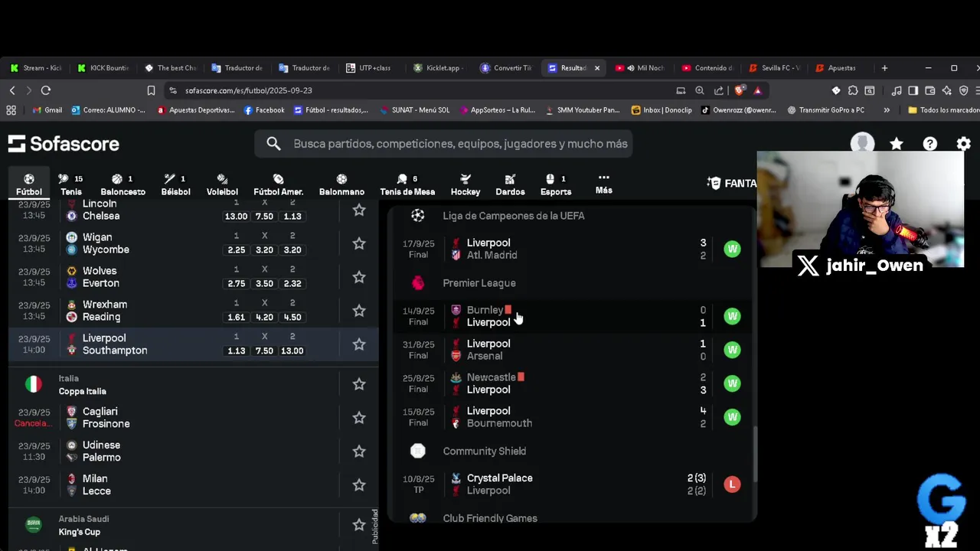Screen dimensions: 980x551
Task: Select the Hockey sport icon
Action: pos(465,184)
